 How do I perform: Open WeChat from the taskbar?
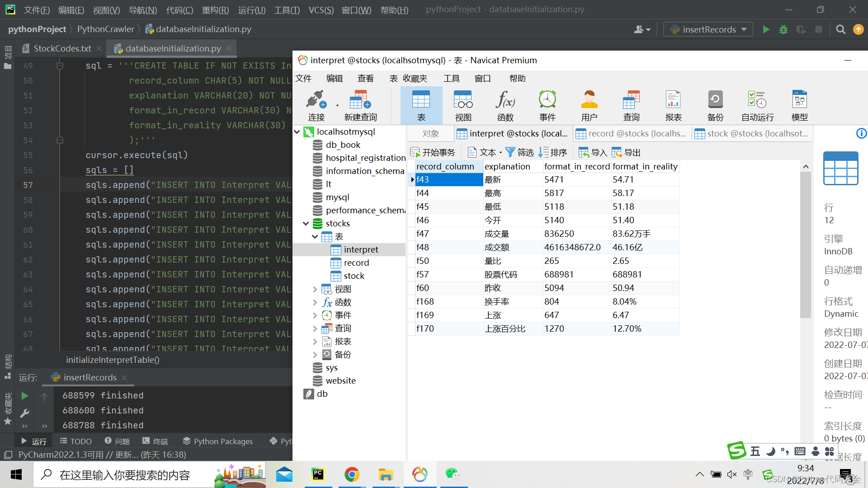pos(453,474)
